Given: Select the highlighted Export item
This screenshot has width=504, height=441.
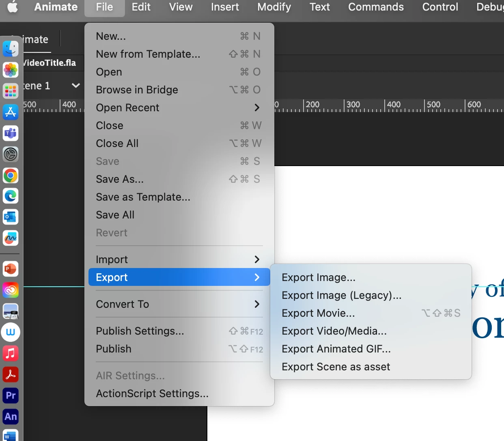Looking at the screenshot, I should coord(179,277).
